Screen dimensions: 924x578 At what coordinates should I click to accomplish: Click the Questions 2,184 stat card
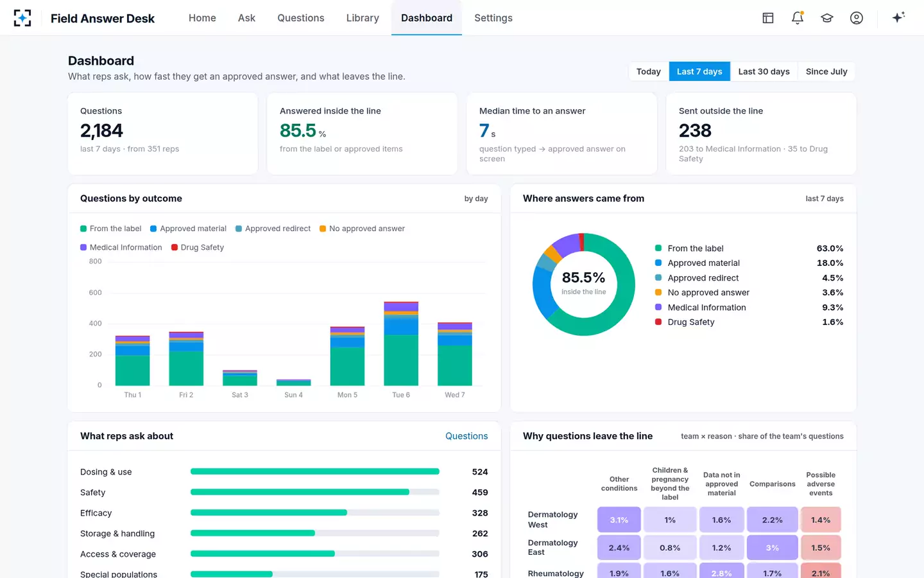(163, 134)
